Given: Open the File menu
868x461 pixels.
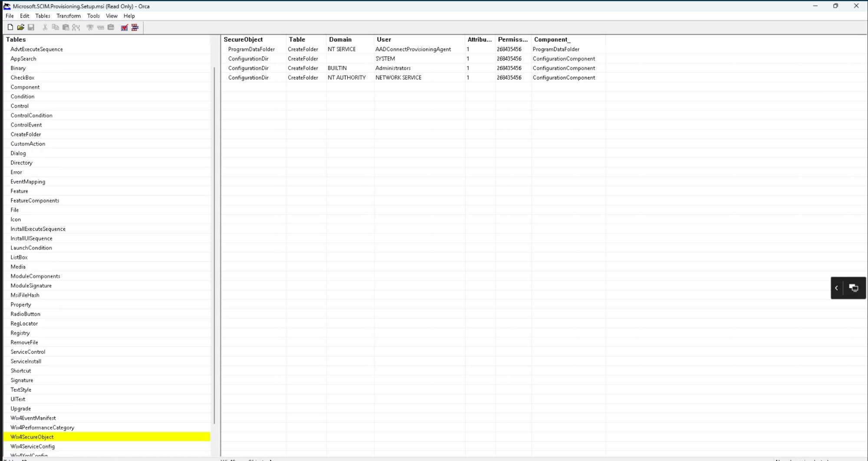Looking at the screenshot, I should (10, 16).
